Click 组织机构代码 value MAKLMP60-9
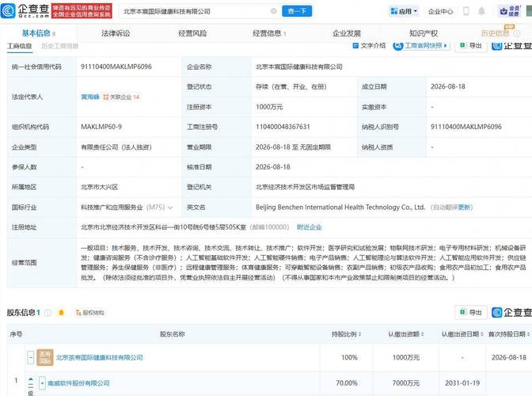Image resolution: width=532 pixels, height=396 pixels. (x=101, y=127)
